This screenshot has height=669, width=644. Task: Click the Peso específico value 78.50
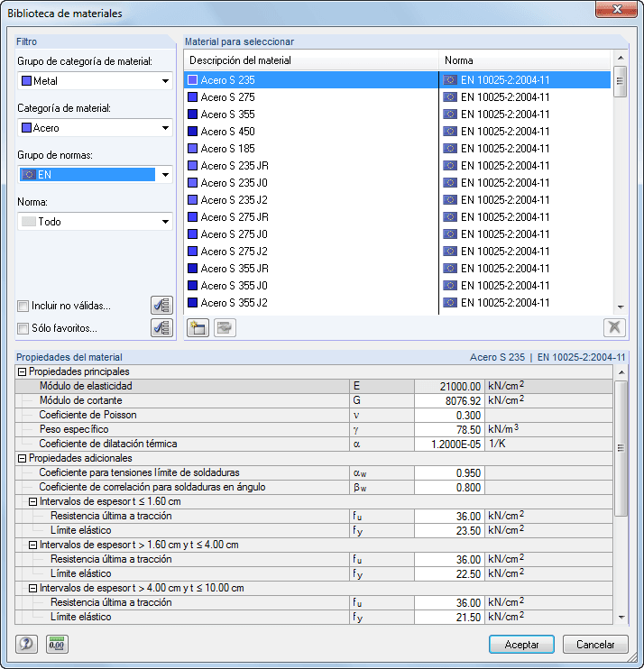click(449, 430)
